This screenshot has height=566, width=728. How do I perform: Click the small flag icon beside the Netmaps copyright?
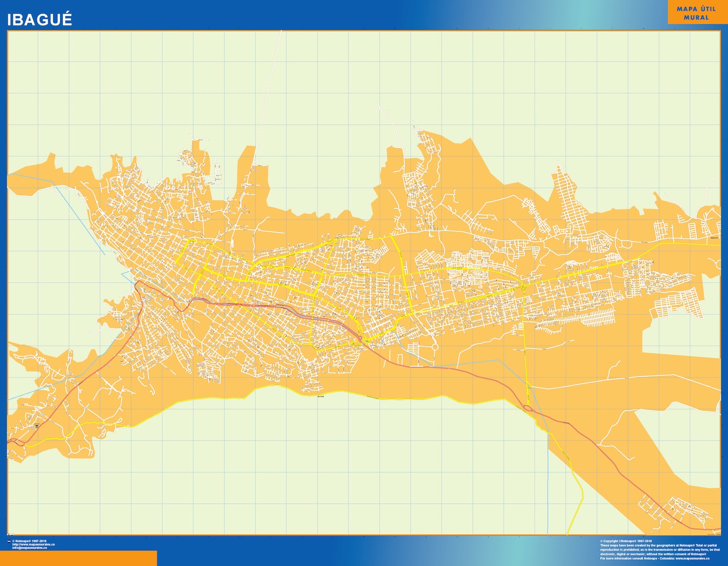pyautogui.click(x=8, y=541)
